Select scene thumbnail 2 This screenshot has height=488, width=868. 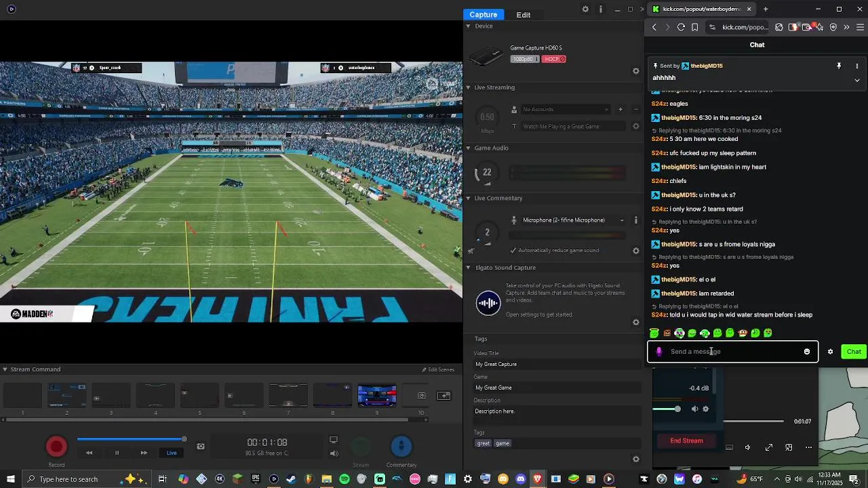[66, 395]
